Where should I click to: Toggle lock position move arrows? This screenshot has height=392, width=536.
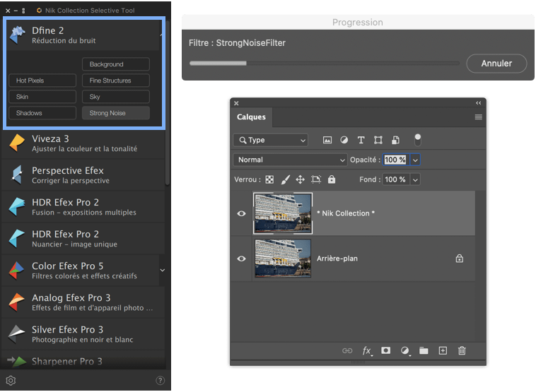point(300,179)
